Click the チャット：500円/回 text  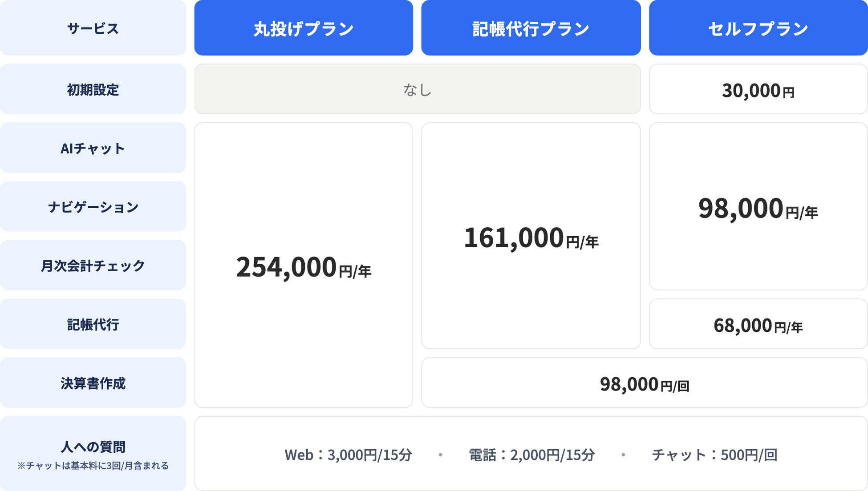click(x=714, y=455)
